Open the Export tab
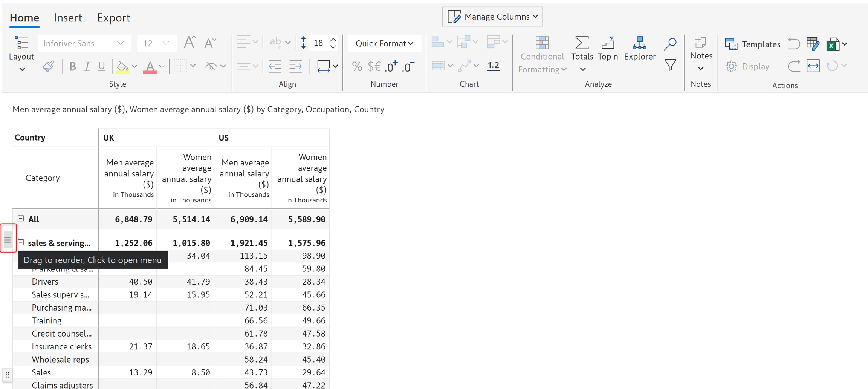868x389 pixels. click(113, 18)
